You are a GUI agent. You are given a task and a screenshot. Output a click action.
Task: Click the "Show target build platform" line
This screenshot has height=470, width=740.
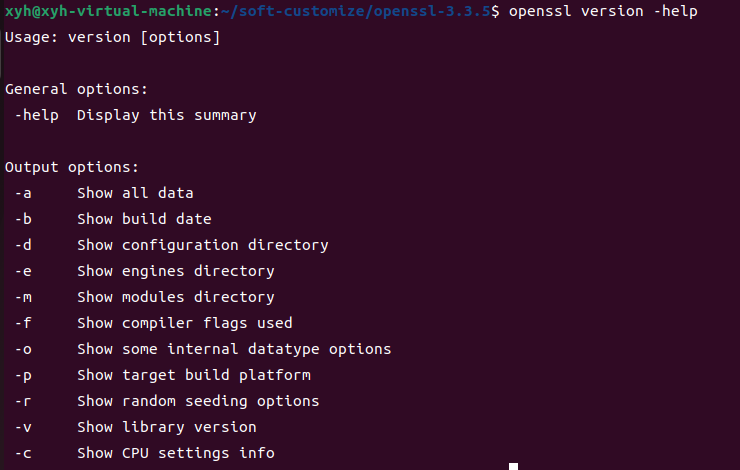[x=193, y=375]
